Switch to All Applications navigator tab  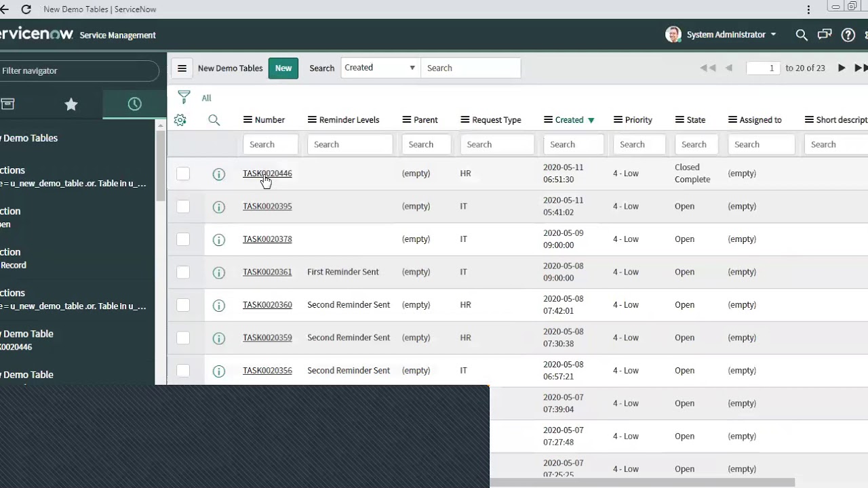[x=7, y=104]
